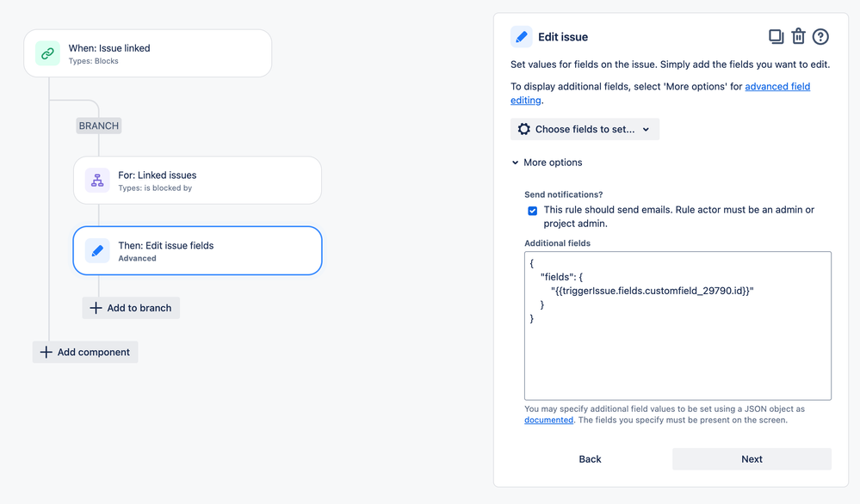The image size is (860, 504).
Task: Click gear icon in Choose fields button
Action: 523,129
